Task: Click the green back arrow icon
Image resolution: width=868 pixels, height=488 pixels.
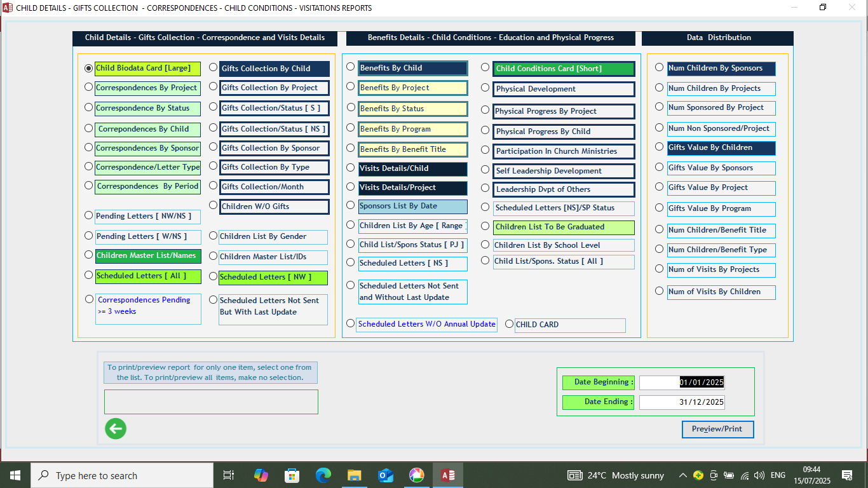Action: pyautogui.click(x=116, y=429)
